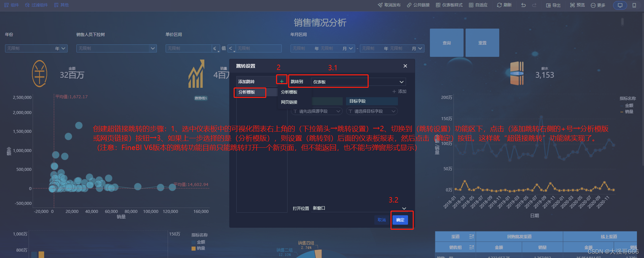Click the redo arrow icon
Image resolution: width=644 pixels, height=258 pixels.
pos(534,5)
